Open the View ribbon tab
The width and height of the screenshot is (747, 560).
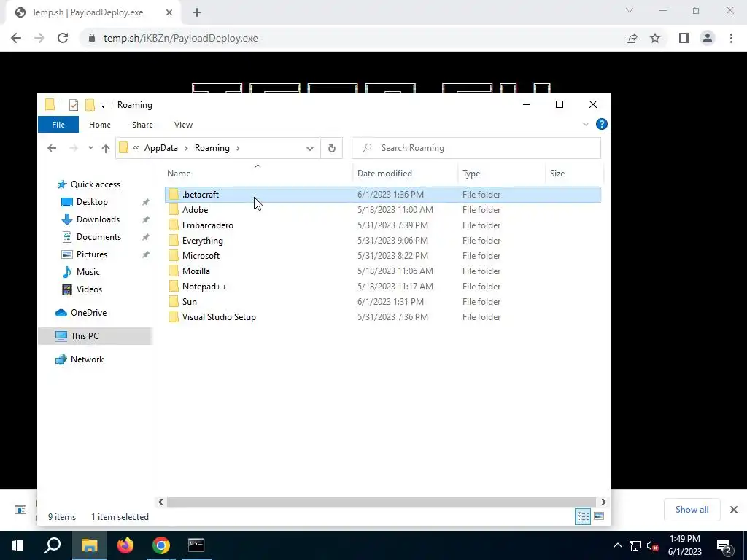point(183,124)
